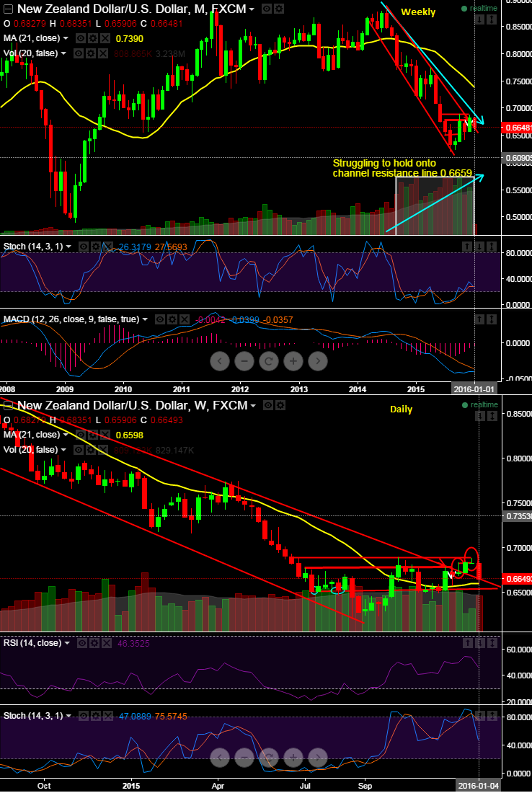Expand RSI (14, close) dropdown

[x=67, y=643]
